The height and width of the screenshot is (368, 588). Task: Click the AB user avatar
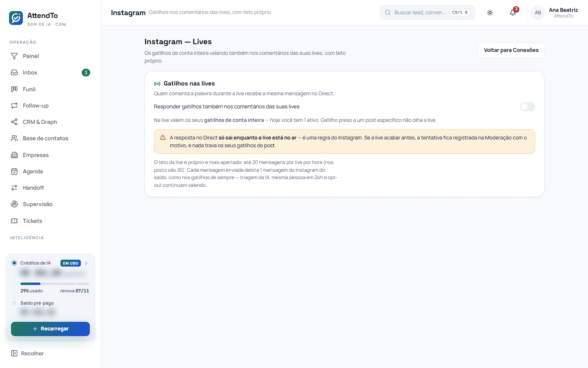[x=538, y=13]
